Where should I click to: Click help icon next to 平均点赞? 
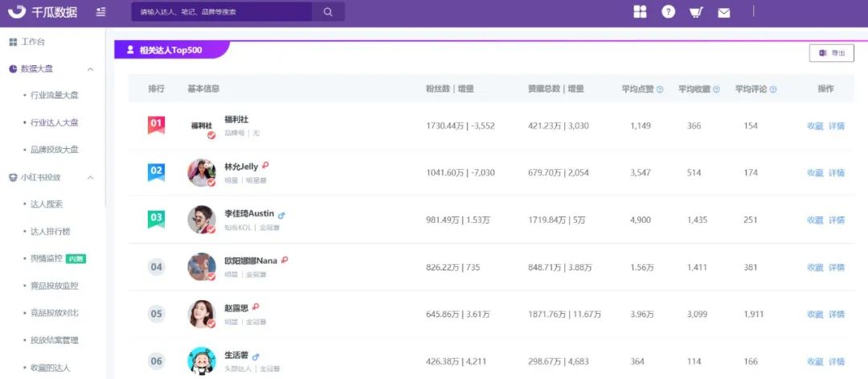[659, 89]
